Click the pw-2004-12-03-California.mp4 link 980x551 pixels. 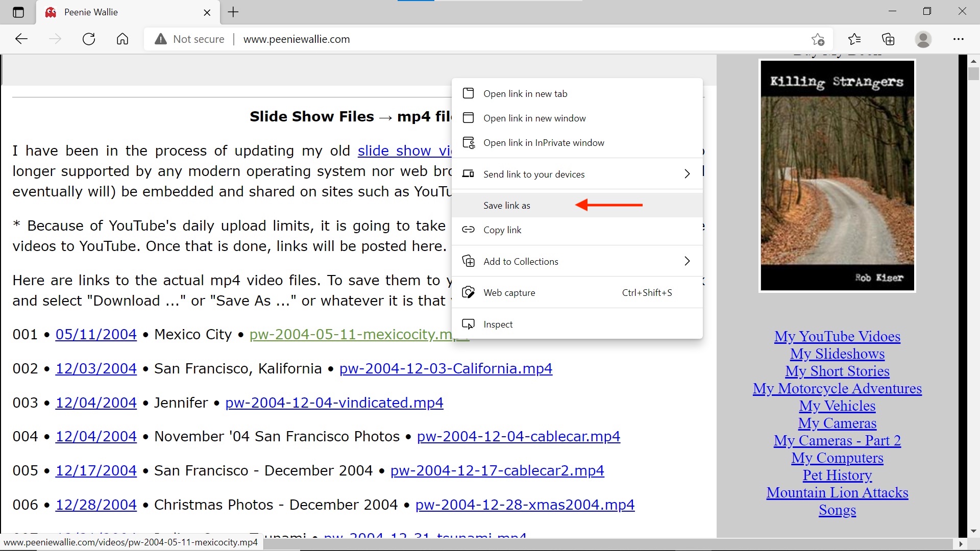446,369
